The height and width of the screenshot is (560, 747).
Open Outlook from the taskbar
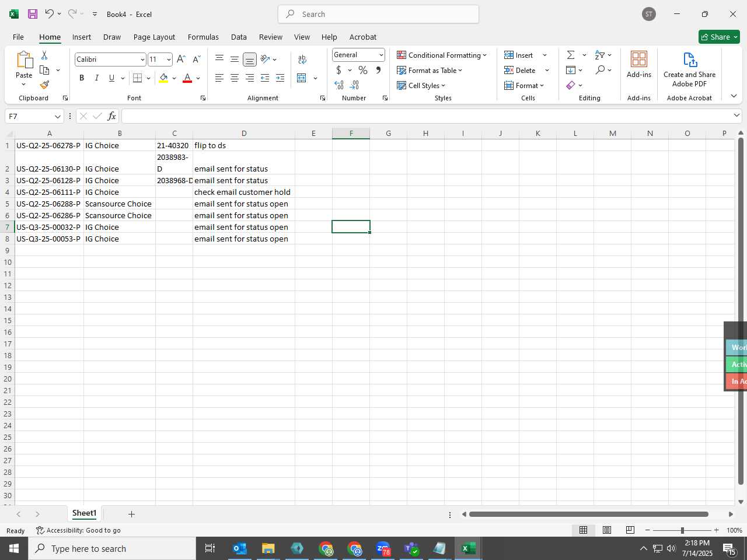click(239, 548)
